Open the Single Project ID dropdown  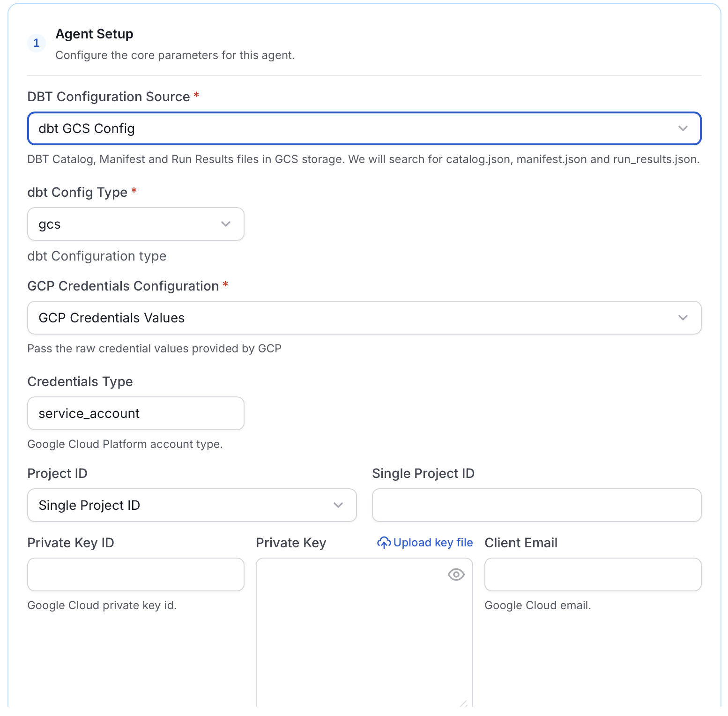[192, 505]
